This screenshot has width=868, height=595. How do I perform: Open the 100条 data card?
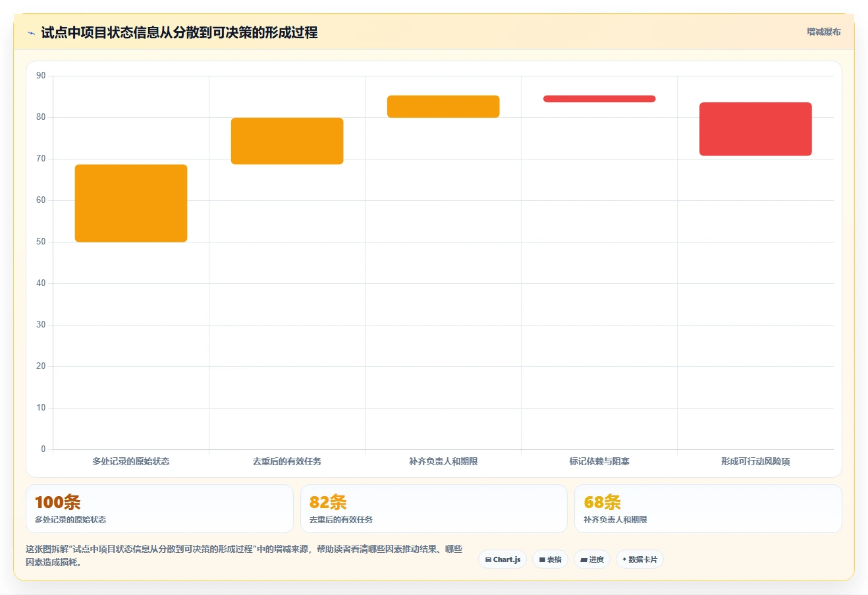point(159,509)
